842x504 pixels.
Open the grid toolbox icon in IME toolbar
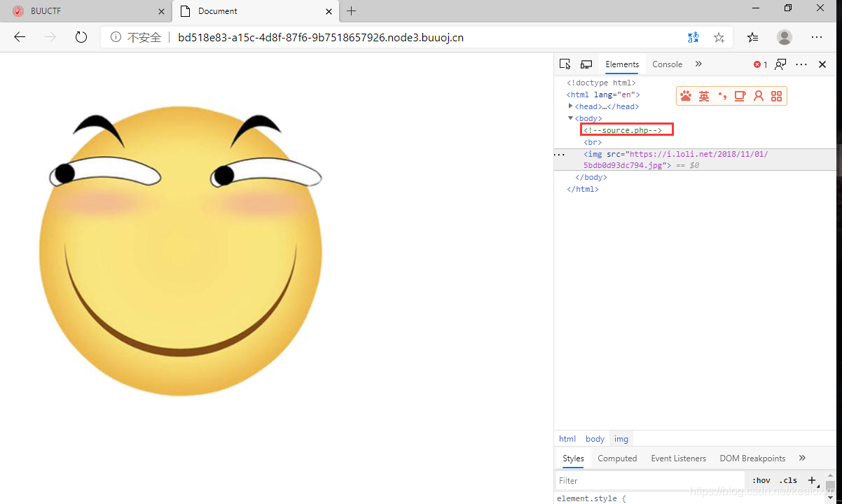[776, 97]
